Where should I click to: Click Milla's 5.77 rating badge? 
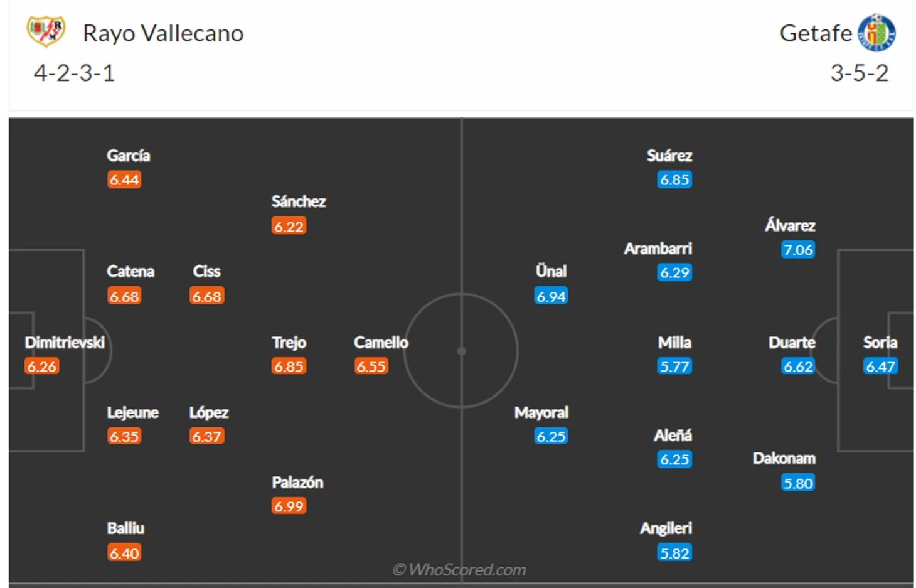[674, 366]
